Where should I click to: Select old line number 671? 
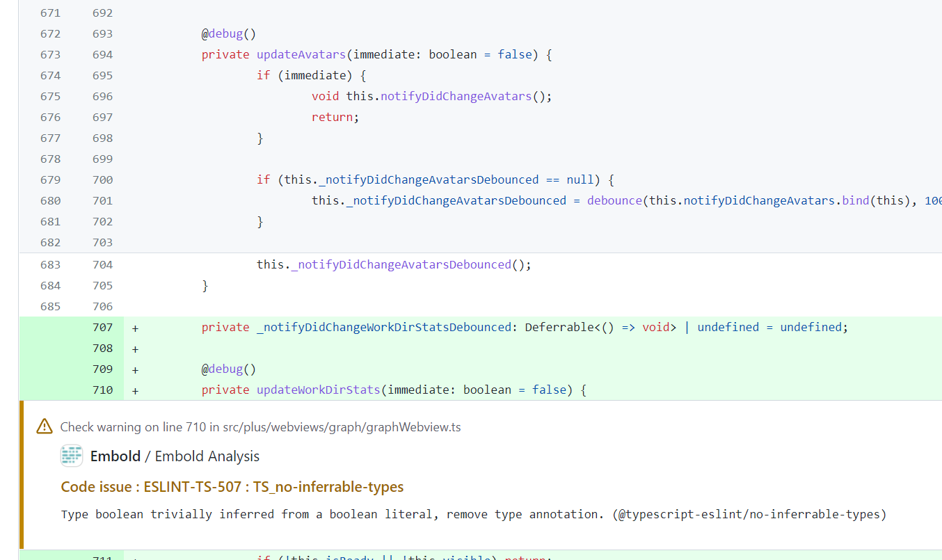tap(50, 13)
